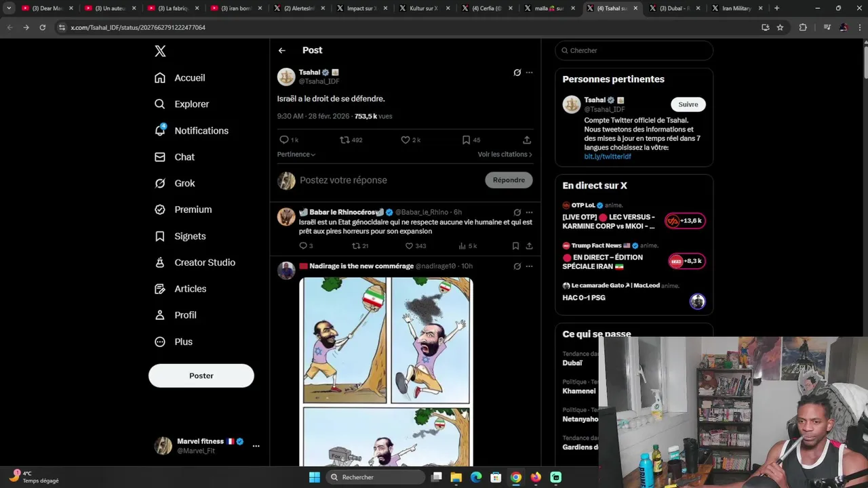Click the Répondre button
Viewport: 868px width, 488px height.
(x=509, y=180)
